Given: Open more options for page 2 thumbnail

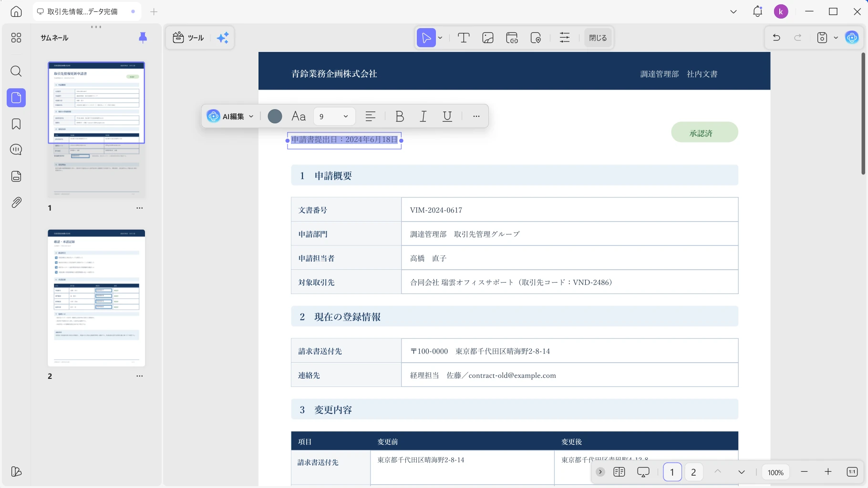Looking at the screenshot, I should coord(139,376).
